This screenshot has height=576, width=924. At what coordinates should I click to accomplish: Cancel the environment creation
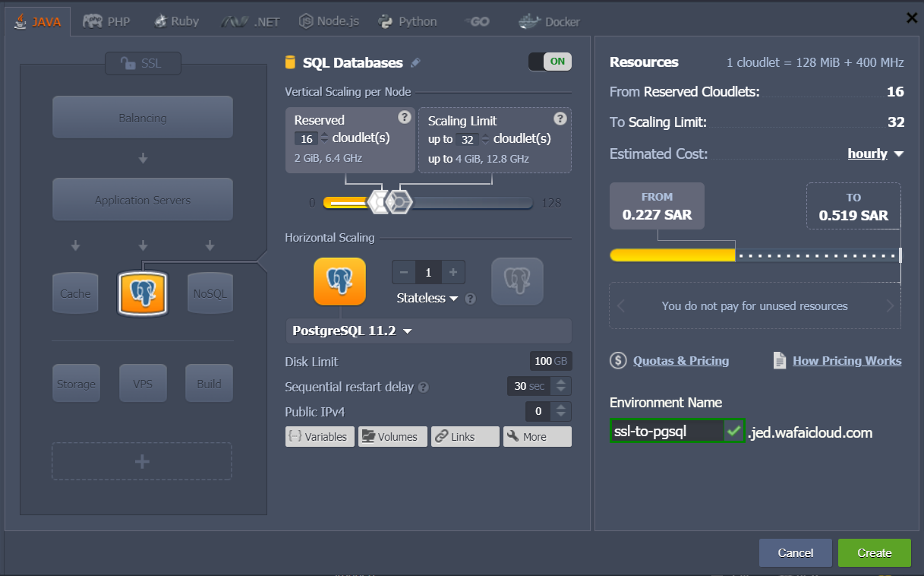(x=796, y=552)
